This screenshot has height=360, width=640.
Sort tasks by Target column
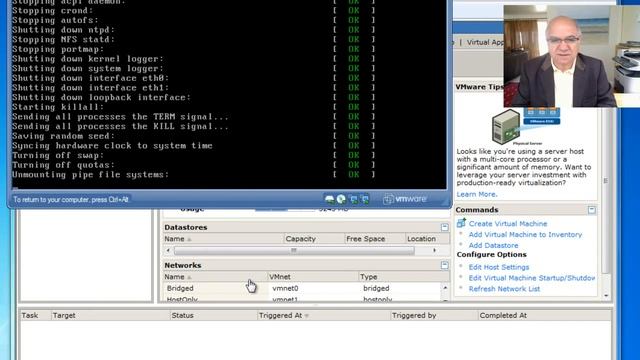tap(110, 316)
